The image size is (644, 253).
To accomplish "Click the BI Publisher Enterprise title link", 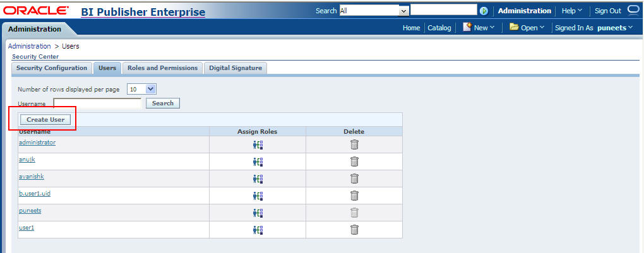I will pos(143,12).
